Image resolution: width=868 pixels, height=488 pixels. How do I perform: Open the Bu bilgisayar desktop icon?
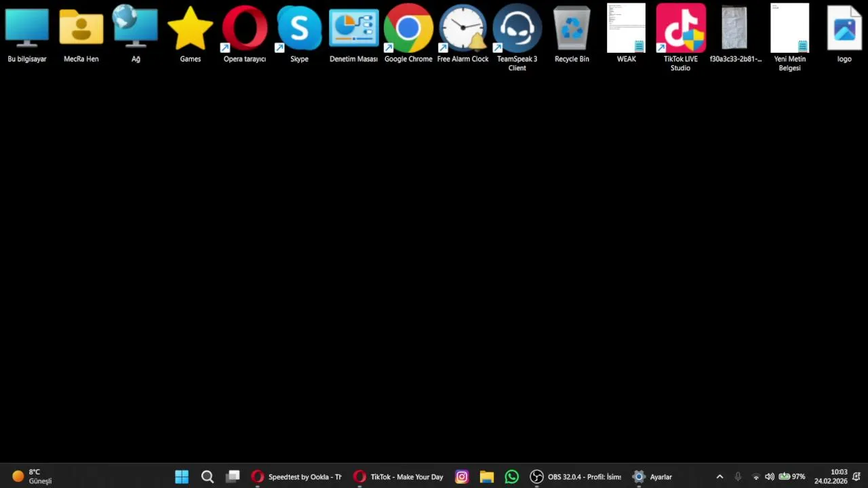tap(27, 34)
